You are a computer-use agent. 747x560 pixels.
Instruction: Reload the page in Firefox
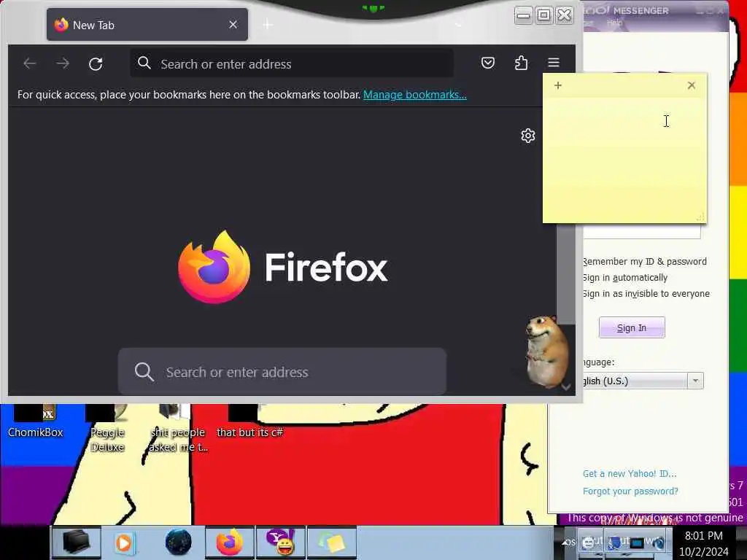[96, 63]
